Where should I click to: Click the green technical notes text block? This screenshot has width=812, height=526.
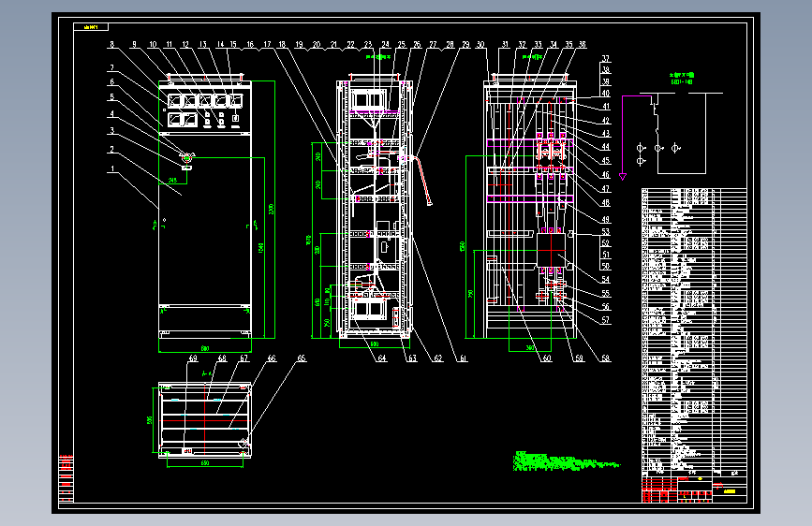566,461
